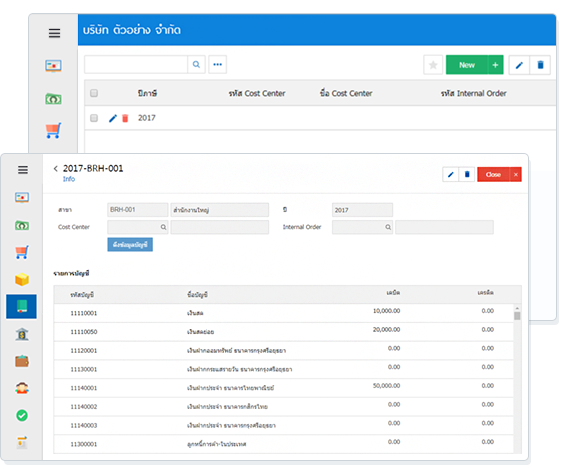The image size is (561, 467).
Task: Open hamburger menu in front window
Action: point(23,170)
